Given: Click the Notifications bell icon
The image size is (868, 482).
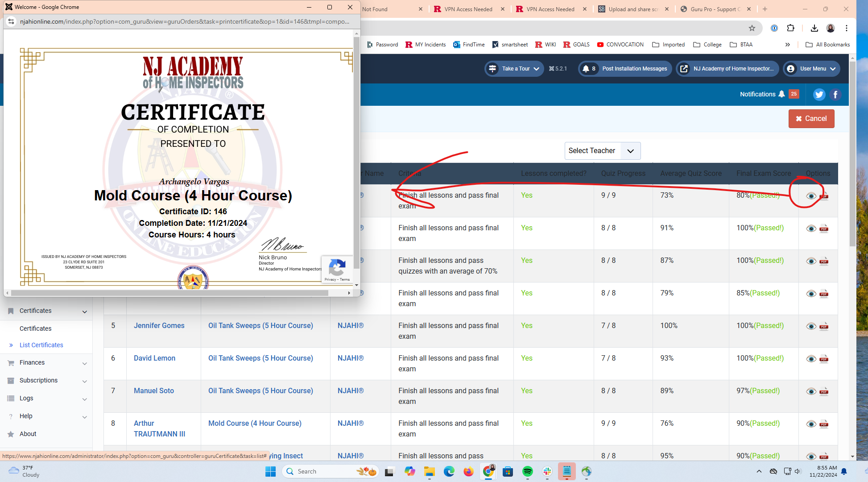Looking at the screenshot, I should 781,94.
